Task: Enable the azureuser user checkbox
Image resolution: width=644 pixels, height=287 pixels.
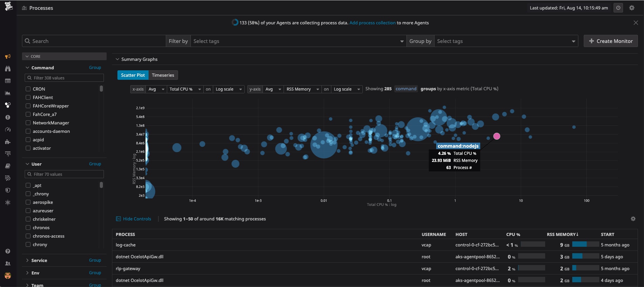Action: pos(28,211)
